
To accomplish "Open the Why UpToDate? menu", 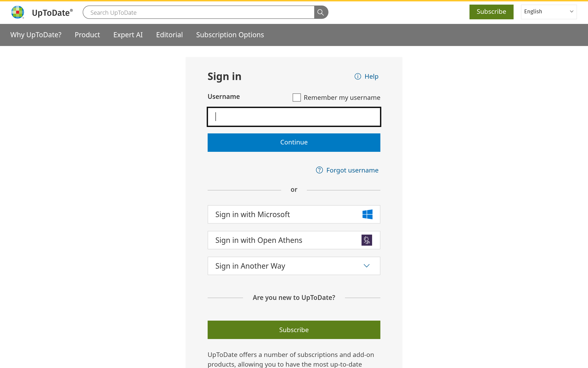I will [36, 35].
